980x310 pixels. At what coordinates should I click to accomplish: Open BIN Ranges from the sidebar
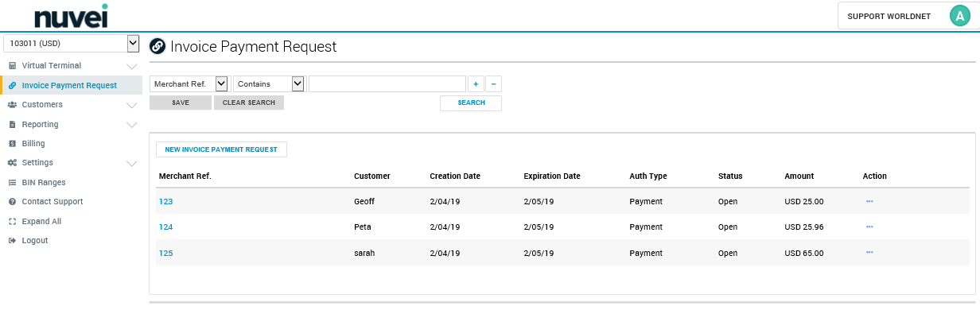point(44,183)
